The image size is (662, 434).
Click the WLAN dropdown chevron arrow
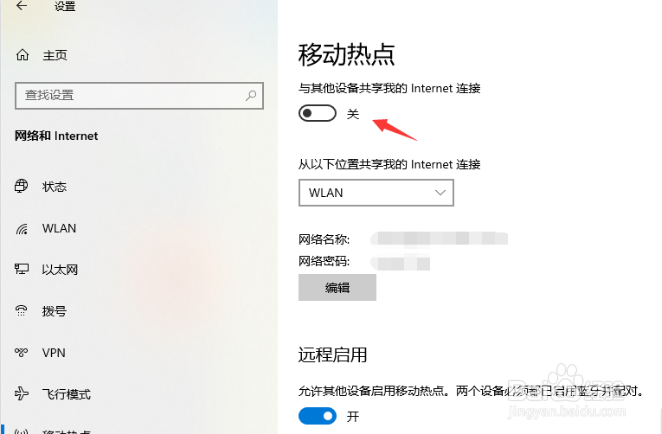point(440,193)
